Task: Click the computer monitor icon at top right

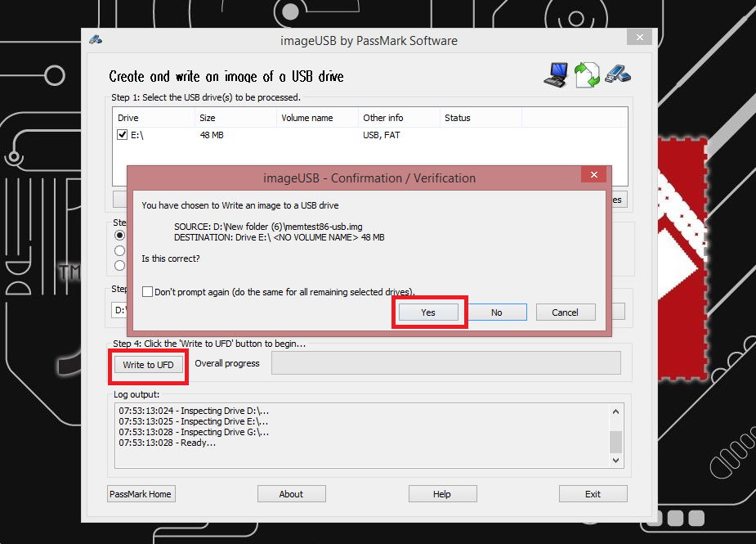Action: (x=556, y=74)
